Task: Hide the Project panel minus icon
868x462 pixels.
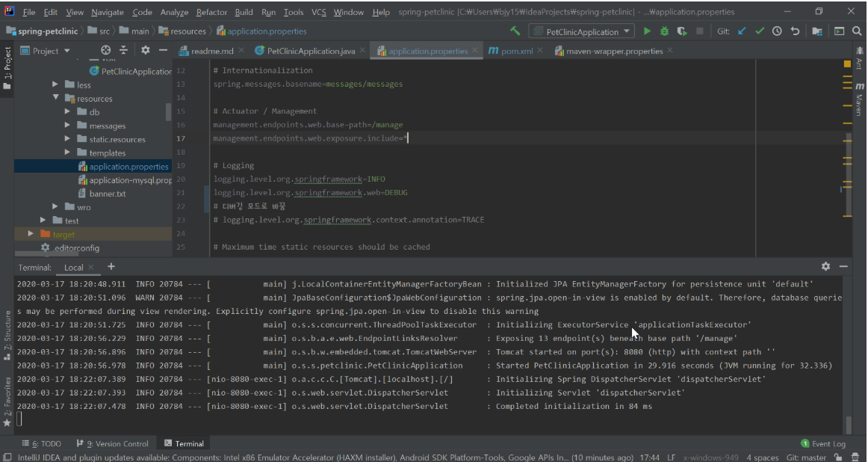Action: point(163,50)
